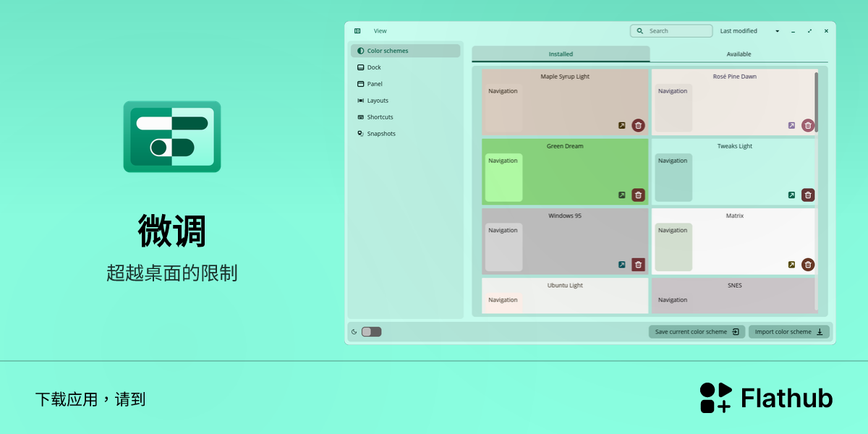Select Color schemes in the sidebar
Image resolution: width=868 pixels, height=434 pixels.
click(406, 51)
